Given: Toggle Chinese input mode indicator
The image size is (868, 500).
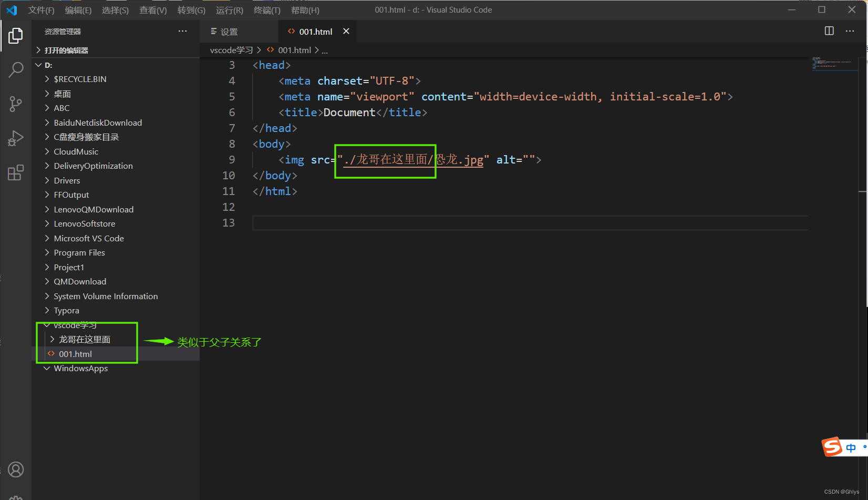Looking at the screenshot, I should point(851,448).
